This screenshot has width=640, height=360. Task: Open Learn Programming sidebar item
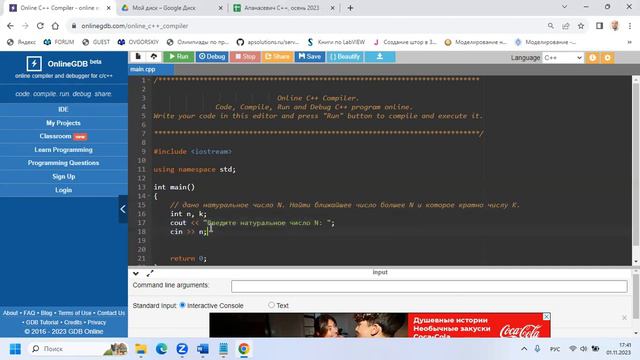(63, 150)
